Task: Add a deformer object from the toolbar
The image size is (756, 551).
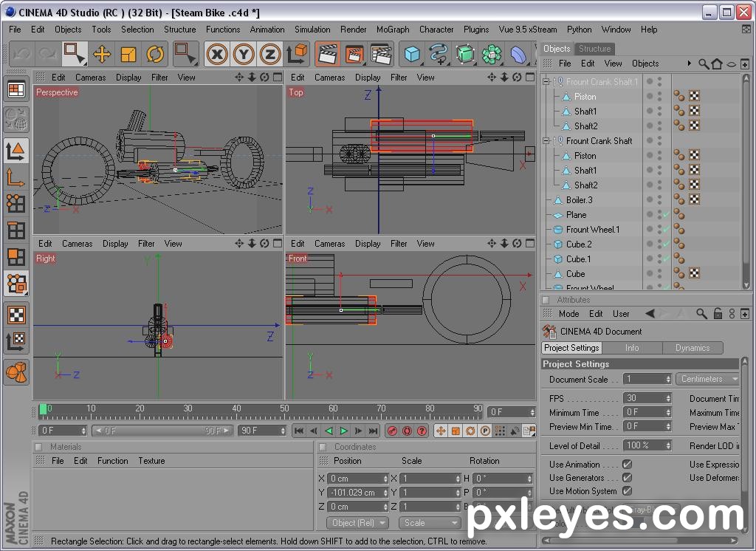Action: point(518,54)
